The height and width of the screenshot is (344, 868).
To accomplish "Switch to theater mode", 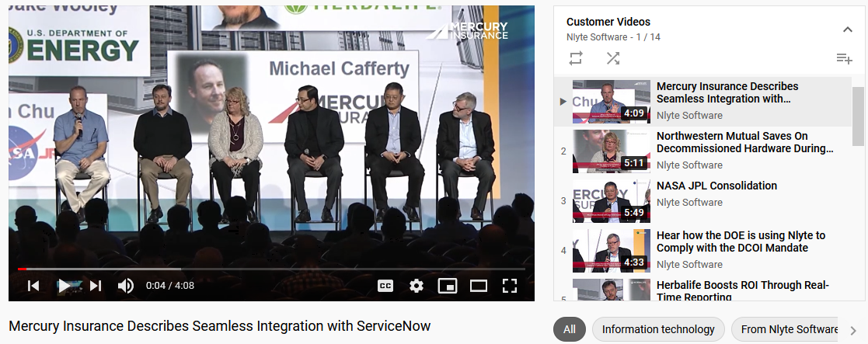I will coord(478,286).
